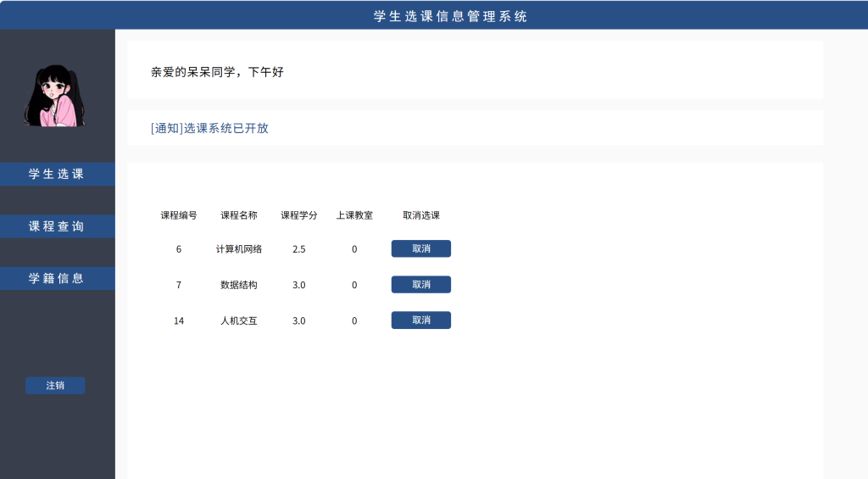Click the 注销 logout button
Viewport: 868px width, 479px height.
coord(55,386)
